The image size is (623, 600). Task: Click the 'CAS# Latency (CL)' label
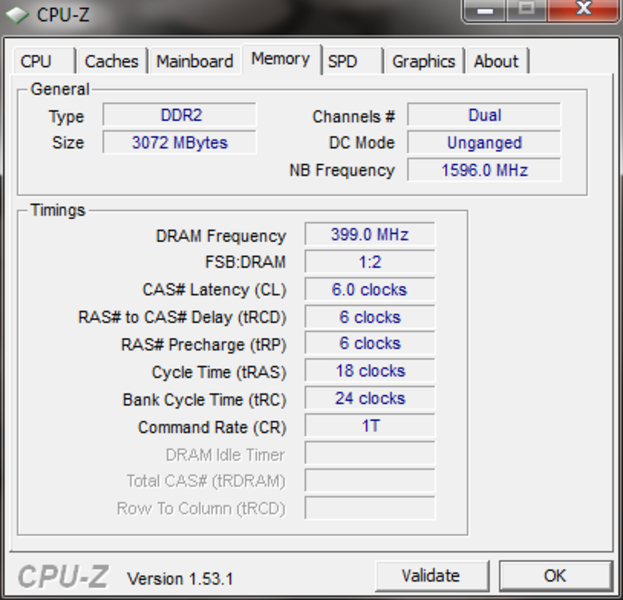[215, 290]
